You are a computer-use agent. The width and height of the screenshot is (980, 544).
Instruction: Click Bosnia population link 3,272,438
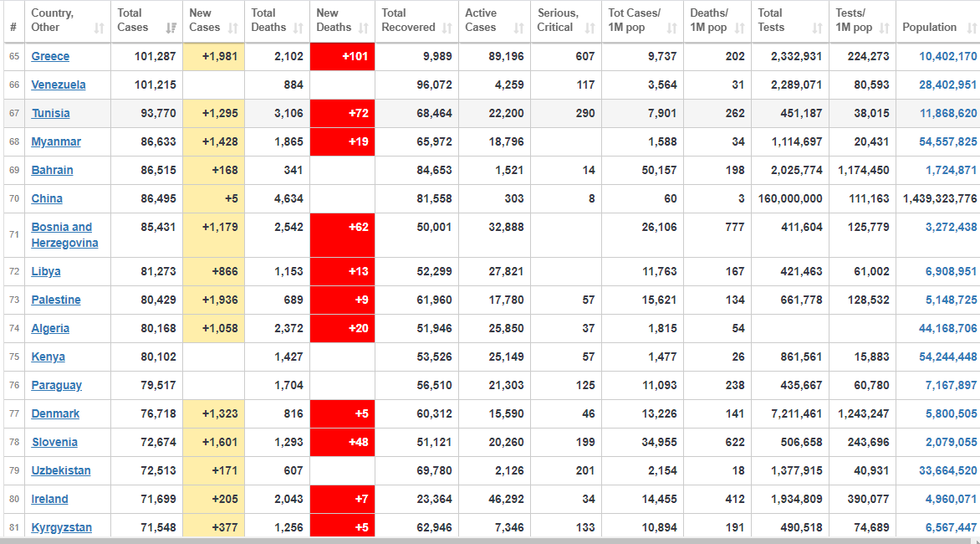click(x=952, y=227)
